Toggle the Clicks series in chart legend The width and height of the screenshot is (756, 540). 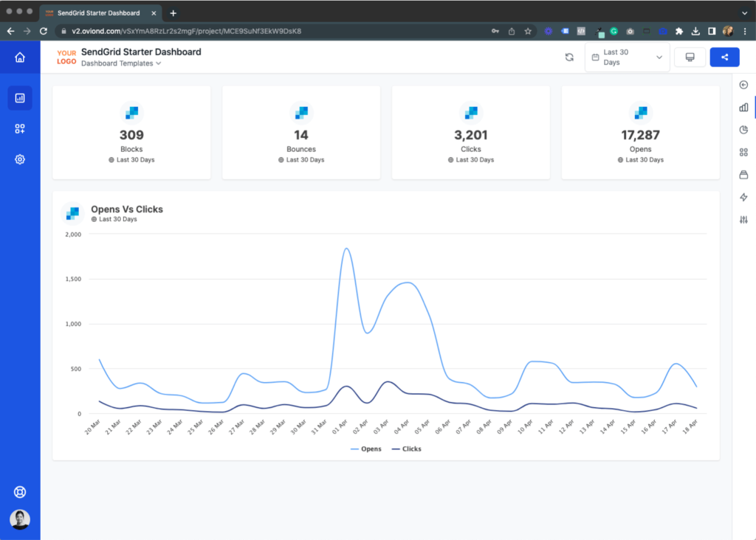coord(407,449)
